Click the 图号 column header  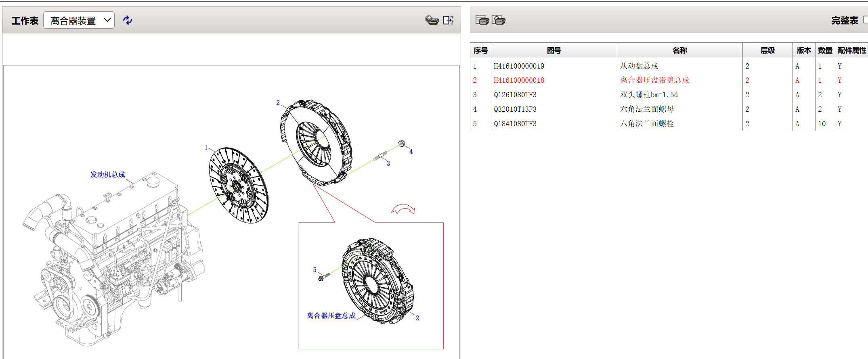[x=554, y=50]
